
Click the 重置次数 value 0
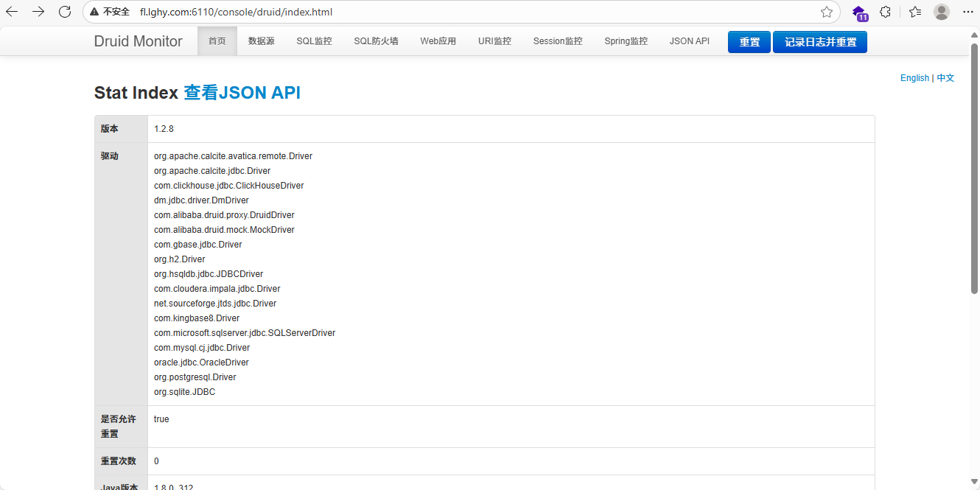[156, 461]
